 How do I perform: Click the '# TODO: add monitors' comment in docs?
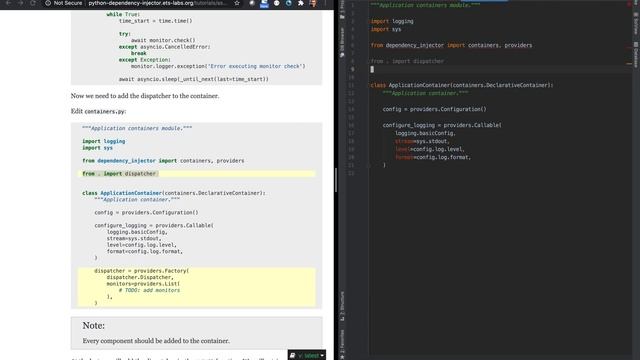click(149, 290)
